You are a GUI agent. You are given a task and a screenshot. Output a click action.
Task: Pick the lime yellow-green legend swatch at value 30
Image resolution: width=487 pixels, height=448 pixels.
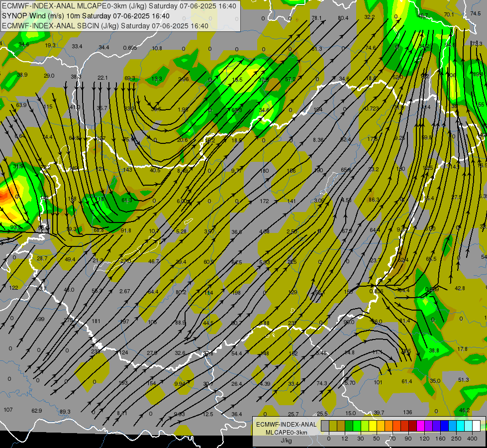(x=365, y=426)
